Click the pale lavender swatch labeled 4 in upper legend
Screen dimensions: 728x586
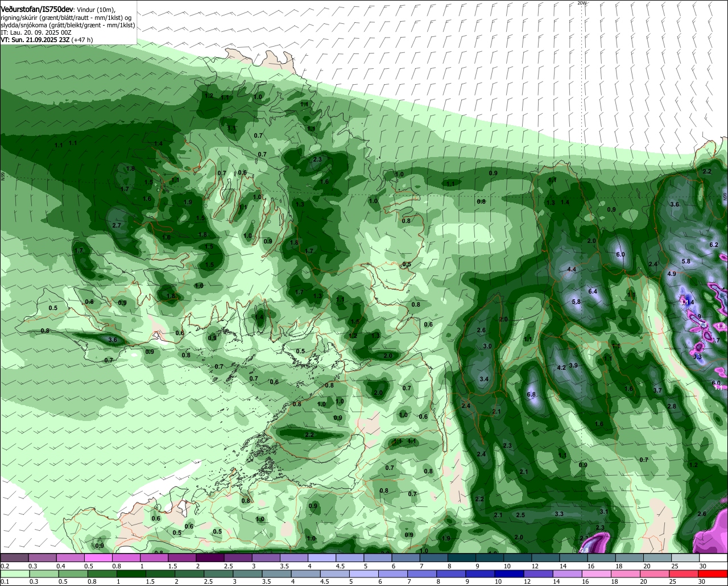pyautogui.click(x=322, y=558)
